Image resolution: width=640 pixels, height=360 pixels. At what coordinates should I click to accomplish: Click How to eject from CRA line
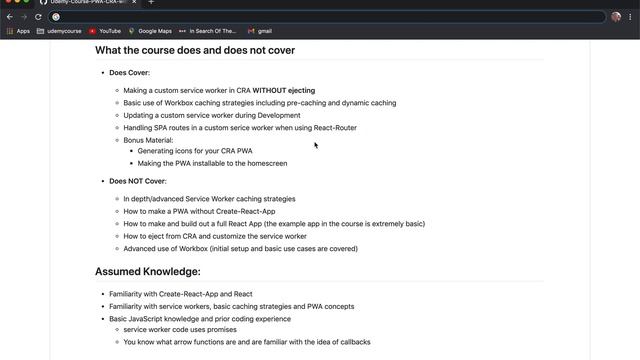215,236
